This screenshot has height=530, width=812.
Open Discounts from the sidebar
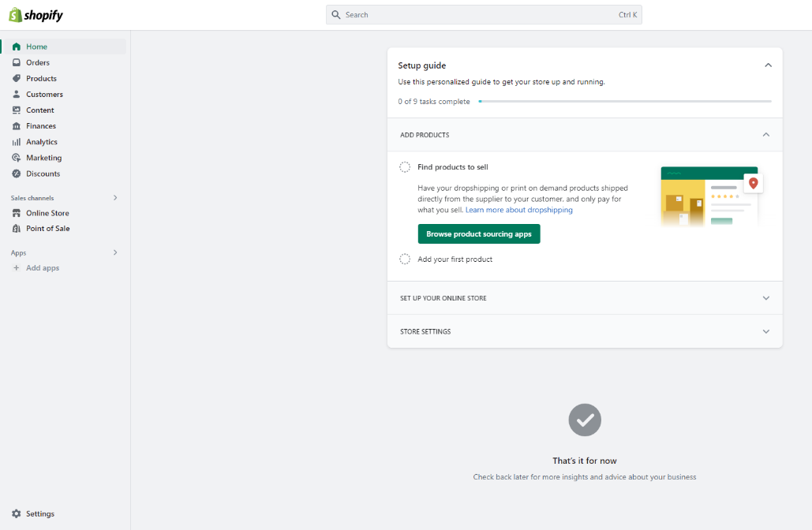[64, 174]
